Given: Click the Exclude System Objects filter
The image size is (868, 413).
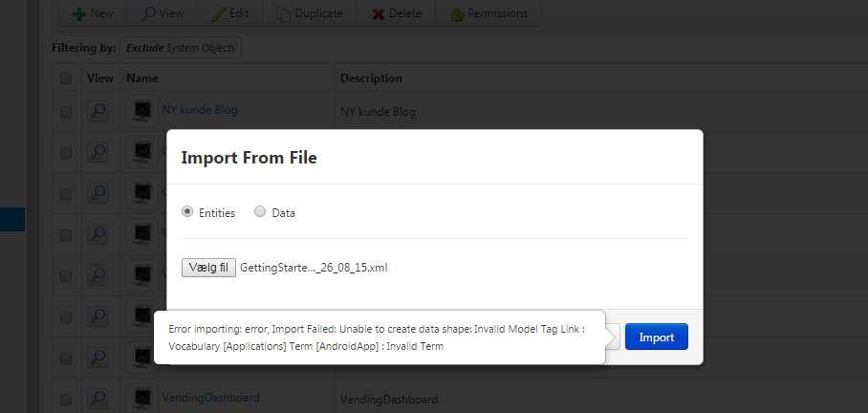Looking at the screenshot, I should point(181,48).
